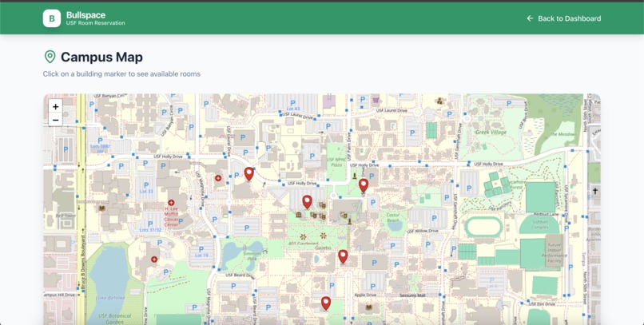The height and width of the screenshot is (325, 644).
Task: Click the Bell Tower label
Action: click(66, 216)
